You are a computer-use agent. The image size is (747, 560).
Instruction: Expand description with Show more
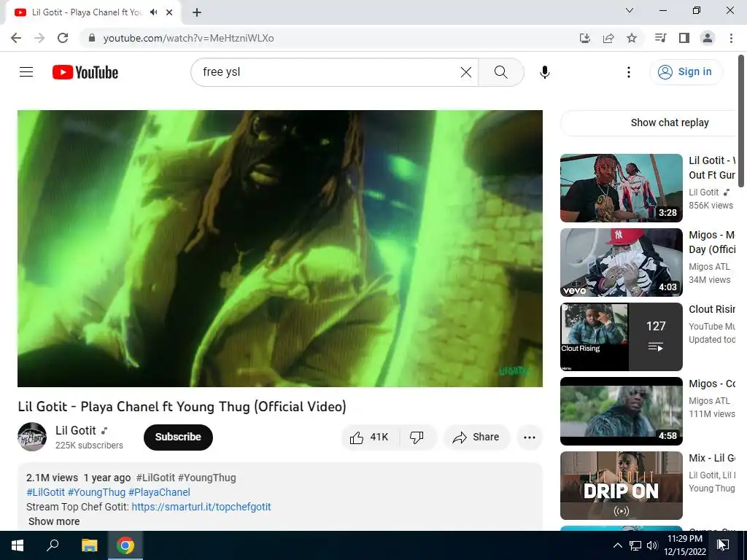coord(54,521)
